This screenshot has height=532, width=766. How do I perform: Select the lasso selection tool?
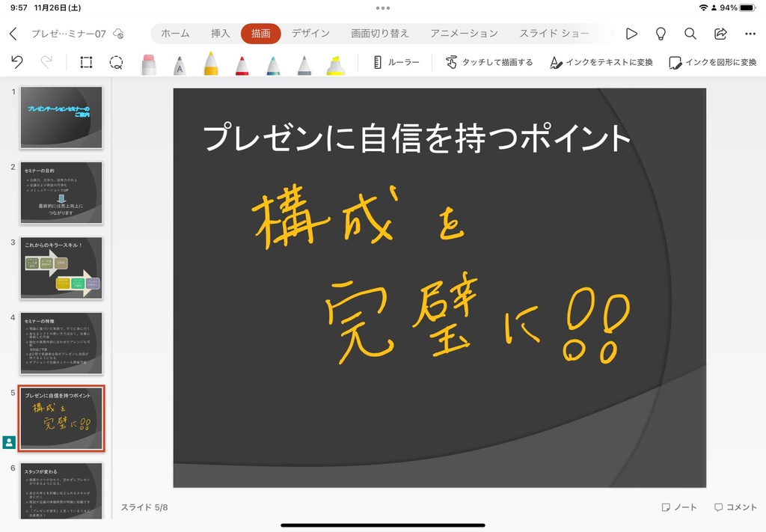point(116,62)
